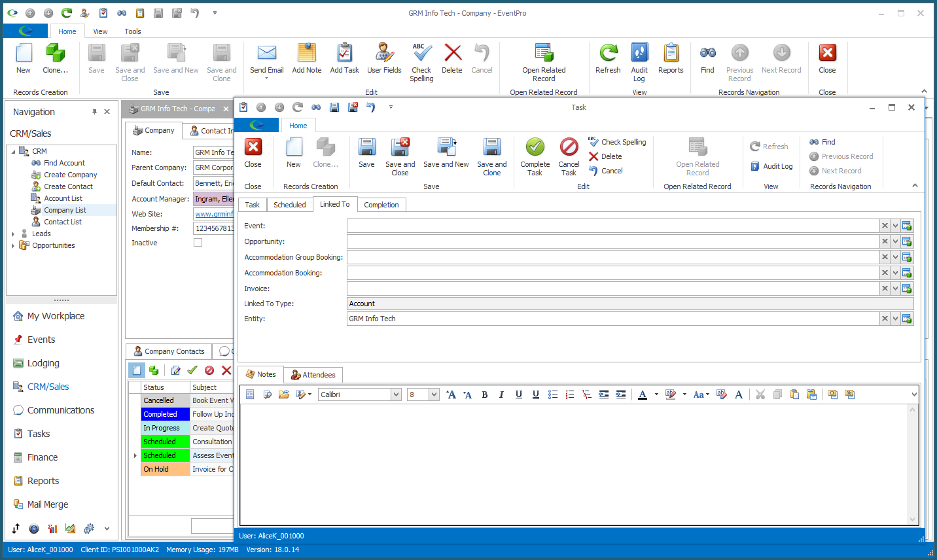Collapse the CRM tree node
937x560 pixels.
[13, 151]
